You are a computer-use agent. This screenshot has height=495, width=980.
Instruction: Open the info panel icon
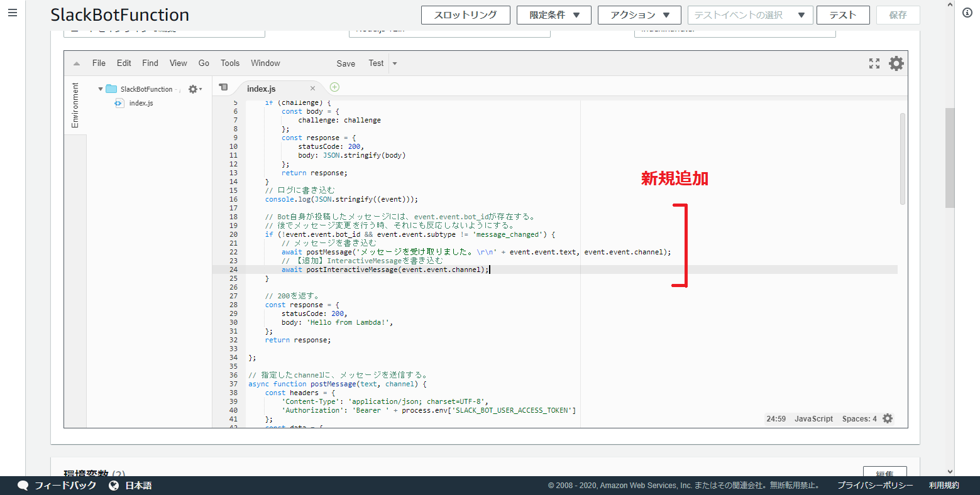[967, 13]
